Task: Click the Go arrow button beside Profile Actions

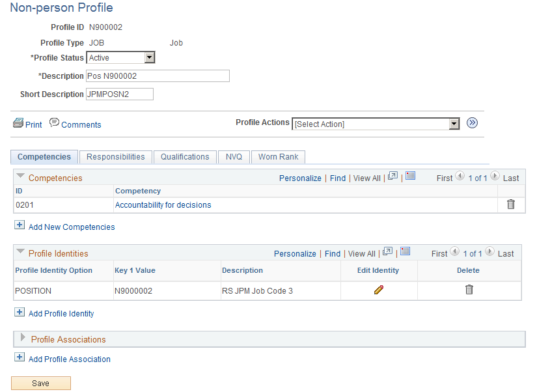Action: click(x=472, y=122)
